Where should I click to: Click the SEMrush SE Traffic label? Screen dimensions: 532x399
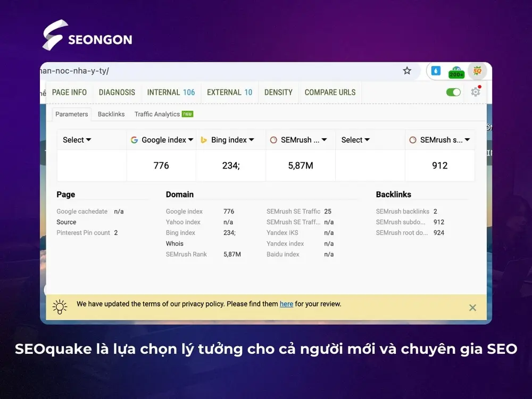tap(293, 211)
